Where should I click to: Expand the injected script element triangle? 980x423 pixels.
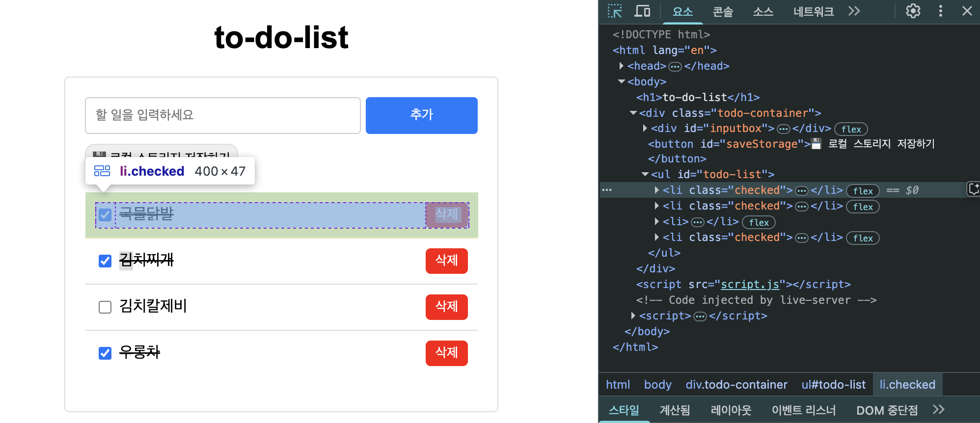coord(633,316)
